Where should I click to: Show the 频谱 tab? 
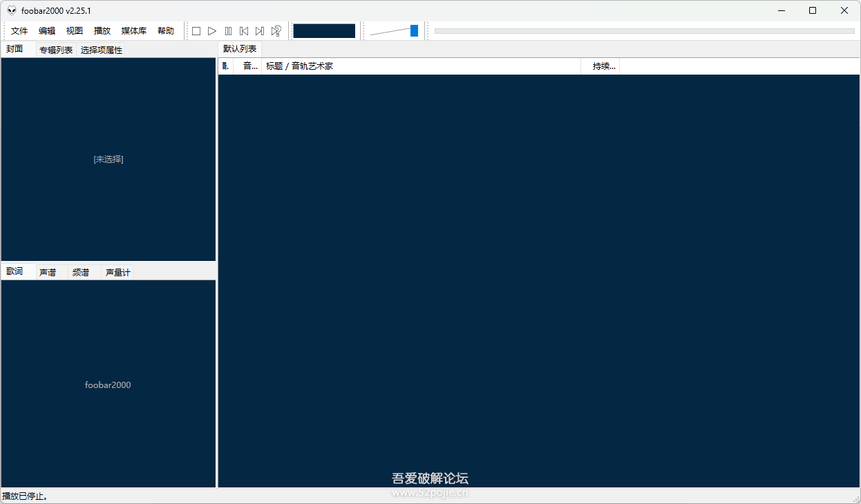click(x=81, y=272)
